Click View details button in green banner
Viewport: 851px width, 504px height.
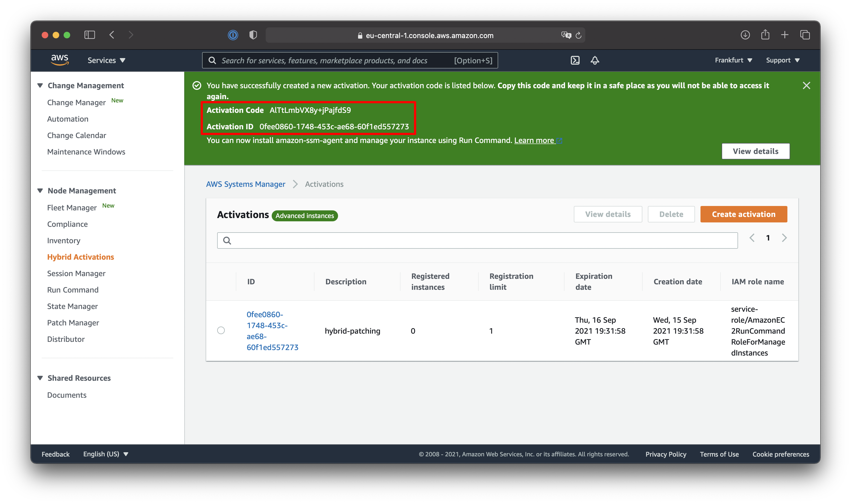coord(756,151)
